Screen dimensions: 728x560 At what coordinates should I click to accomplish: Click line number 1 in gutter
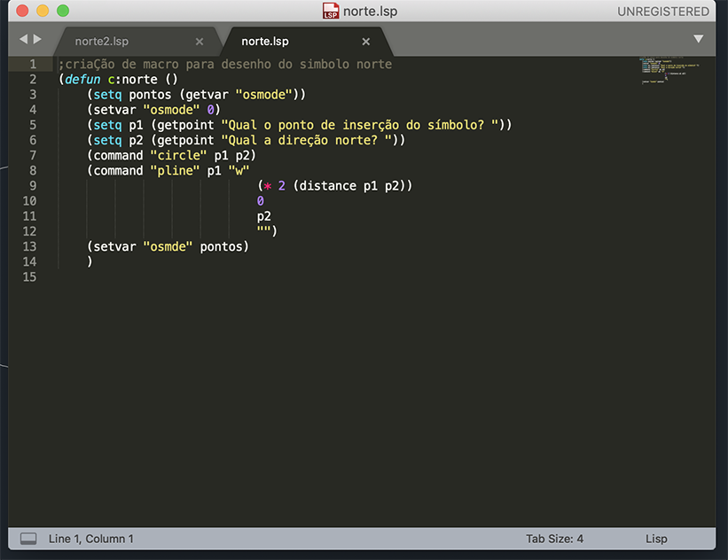pyautogui.click(x=33, y=64)
